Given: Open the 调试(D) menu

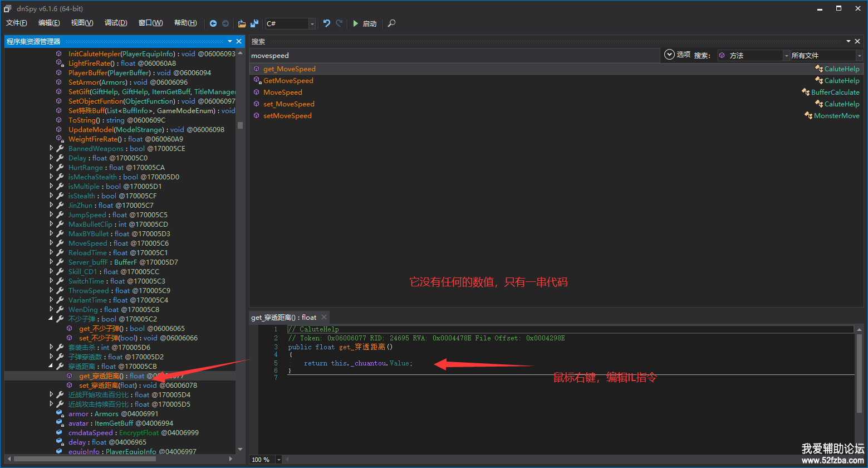Looking at the screenshot, I should click(x=116, y=23).
